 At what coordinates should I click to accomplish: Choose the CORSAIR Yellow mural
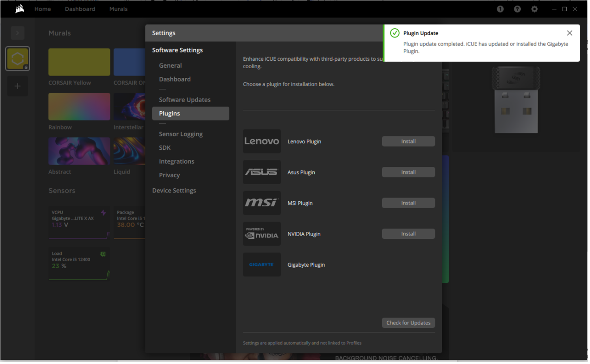(x=79, y=62)
